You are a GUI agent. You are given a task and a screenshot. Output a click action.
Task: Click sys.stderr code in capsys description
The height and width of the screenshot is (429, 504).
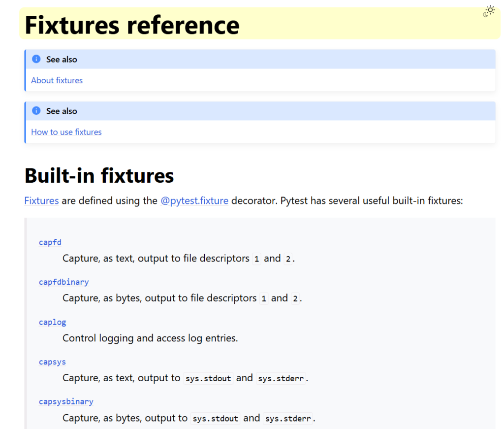point(281,378)
